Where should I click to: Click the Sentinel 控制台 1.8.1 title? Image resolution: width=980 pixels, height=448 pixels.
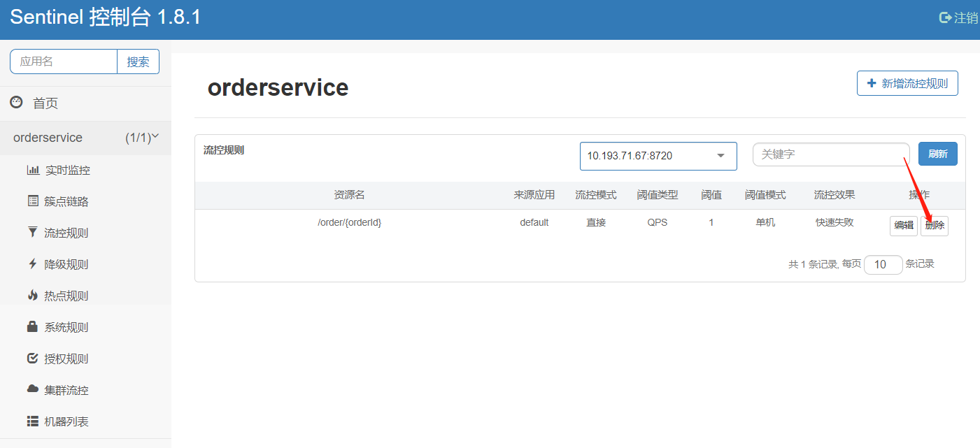click(x=106, y=17)
